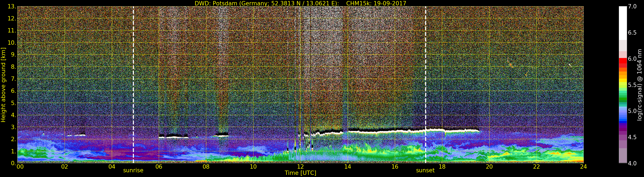This screenshot has height=177, width=644.
Task: Click the white dashed sunrise marker line
Action: pos(133,85)
